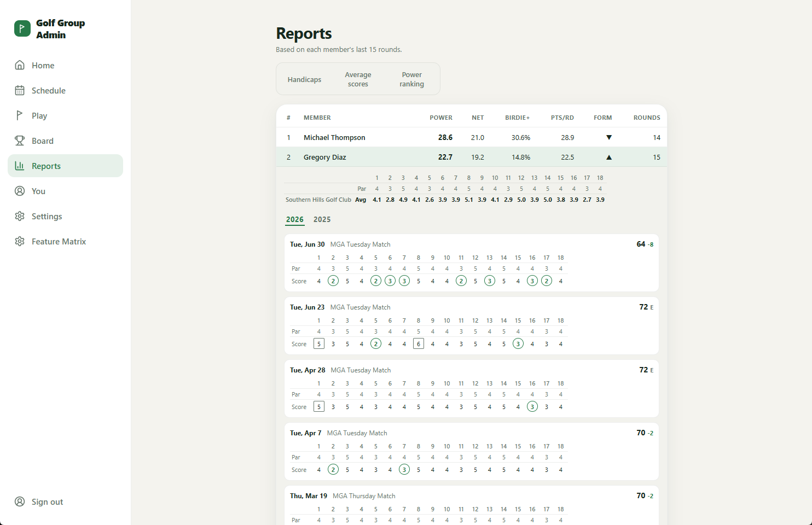
Task: Click the Jun 23 total score 72
Action: point(643,307)
